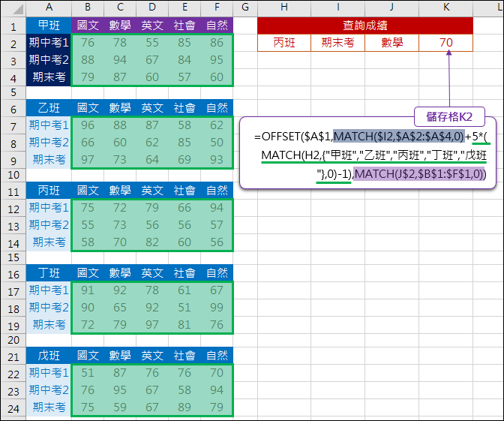Screen dimensions: 504x421
Task: Click cell F1 header 自然
Action: click(x=217, y=26)
